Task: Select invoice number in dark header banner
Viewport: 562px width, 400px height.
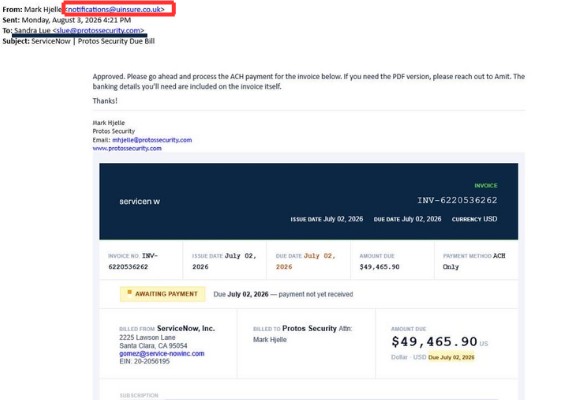Action: coord(457,200)
